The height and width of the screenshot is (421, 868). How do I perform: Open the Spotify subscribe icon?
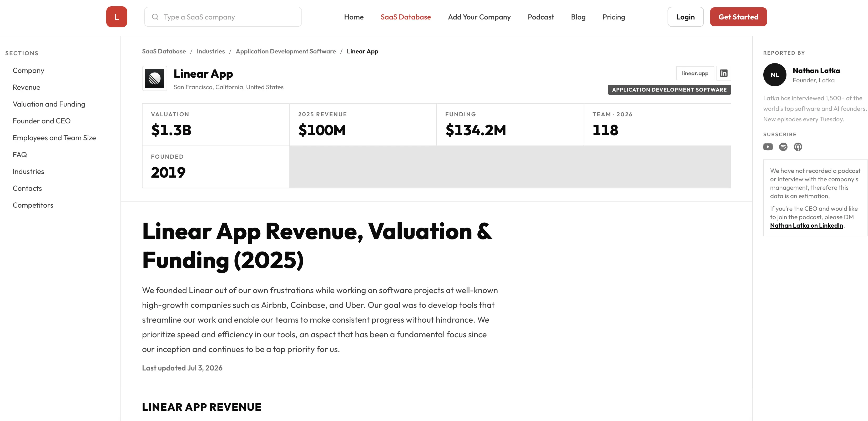tap(783, 147)
